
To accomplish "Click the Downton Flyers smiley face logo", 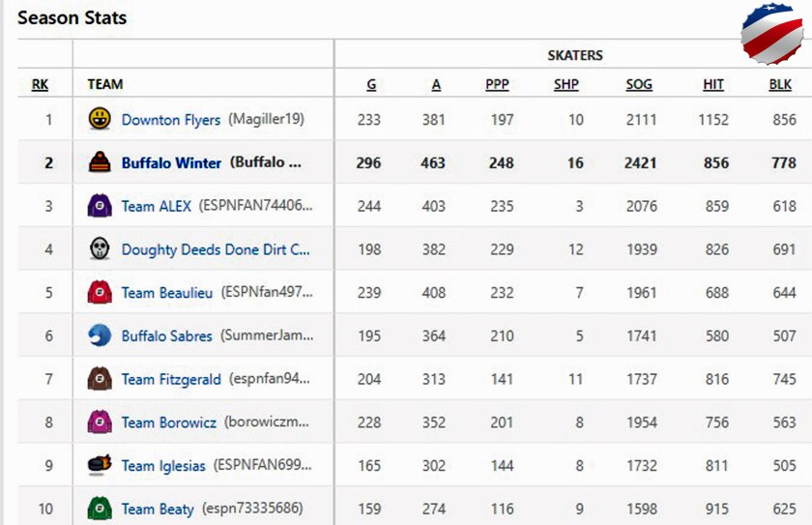I will point(99,120).
